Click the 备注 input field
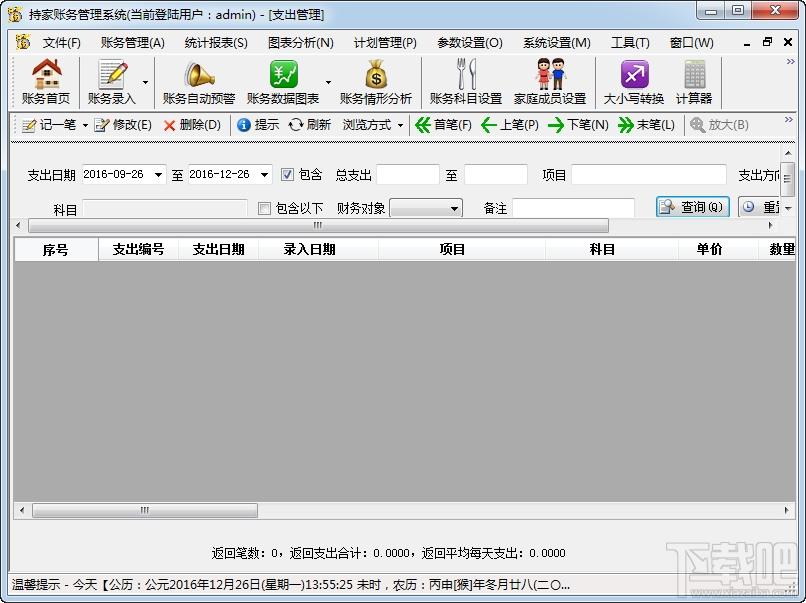Screen dimensions: 806x603 [573, 208]
